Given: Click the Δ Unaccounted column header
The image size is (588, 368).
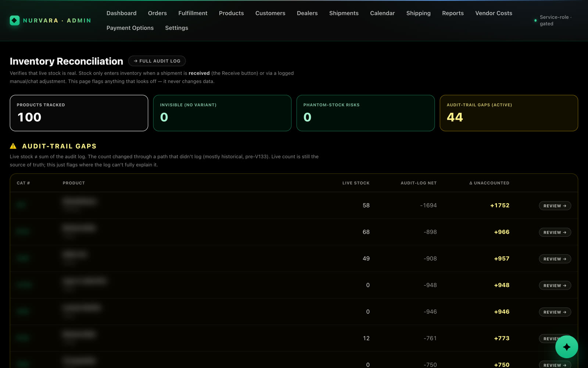Looking at the screenshot, I should pos(489,183).
